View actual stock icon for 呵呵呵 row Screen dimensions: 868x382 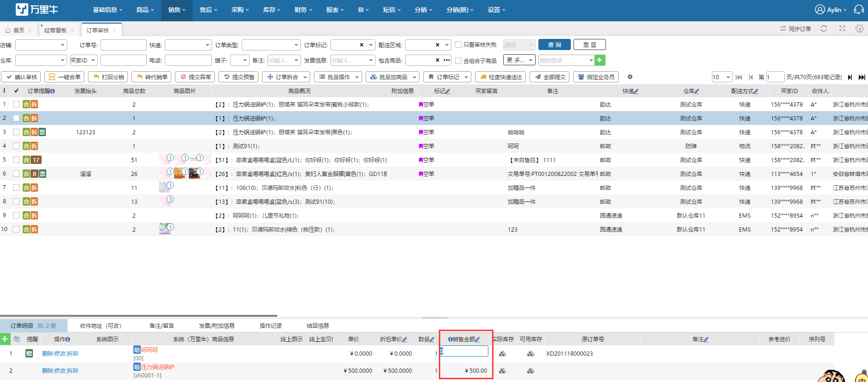502,354
